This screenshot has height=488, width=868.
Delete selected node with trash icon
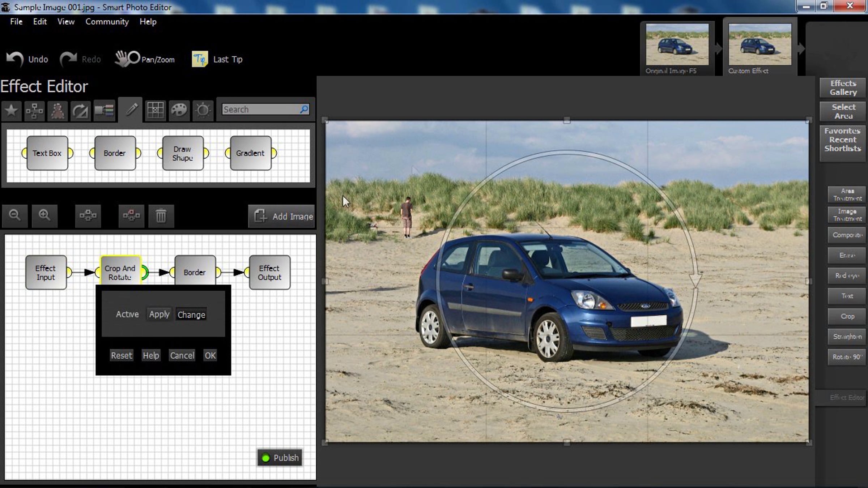(161, 216)
